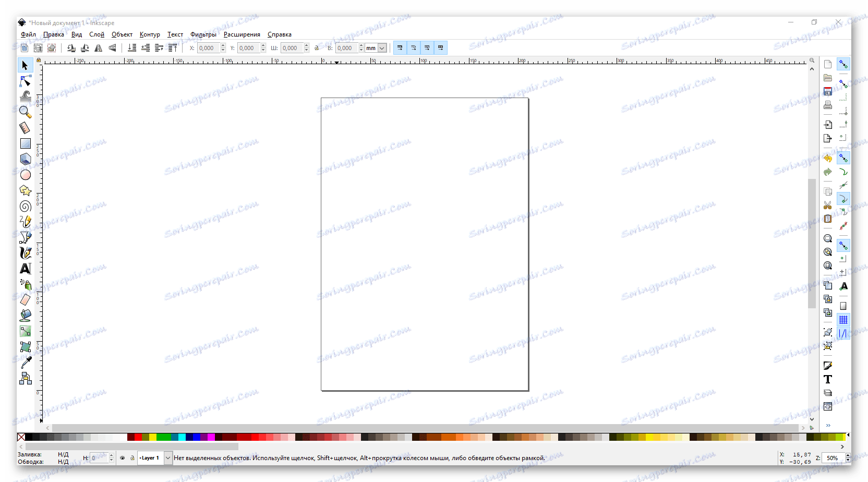This screenshot has width=868, height=482.
Task: Toggle layer visibility eye icon
Action: click(x=123, y=458)
